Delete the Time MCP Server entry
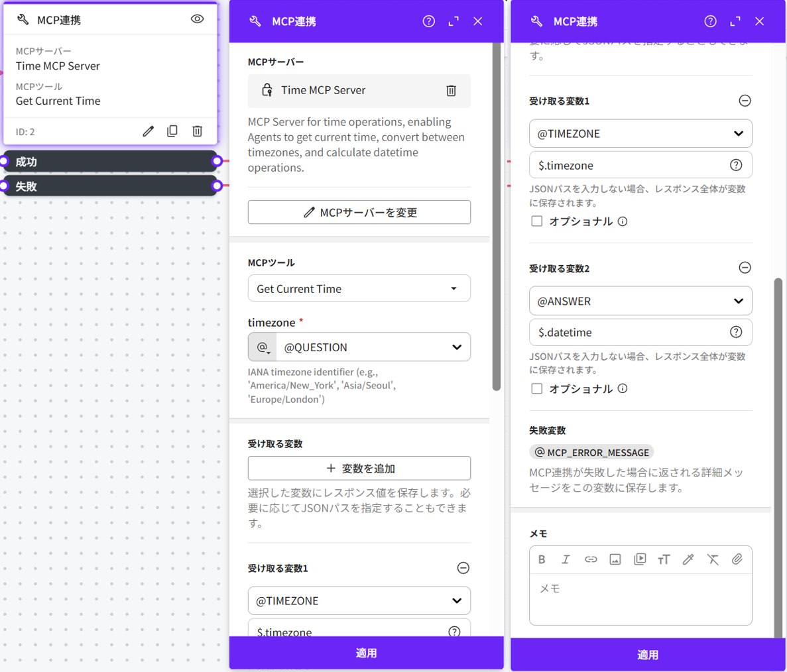Viewport: 787px width, 672px height. click(x=451, y=91)
